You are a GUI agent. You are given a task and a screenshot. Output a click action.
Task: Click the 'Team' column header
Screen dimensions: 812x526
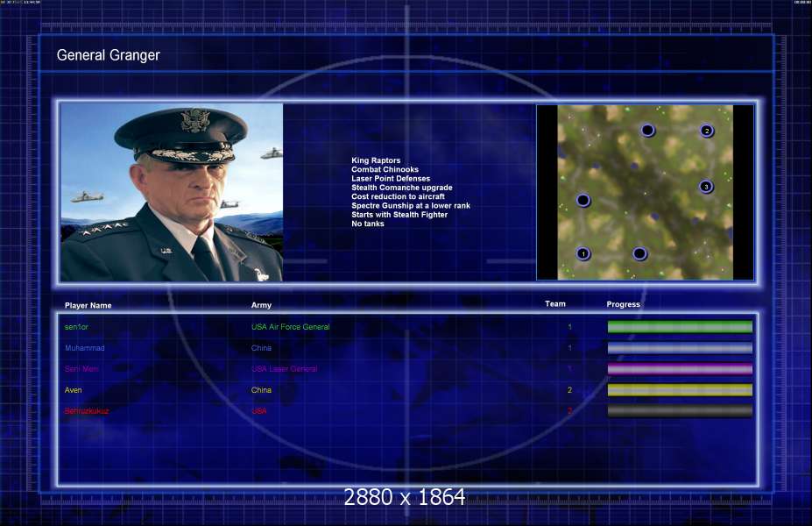click(555, 303)
